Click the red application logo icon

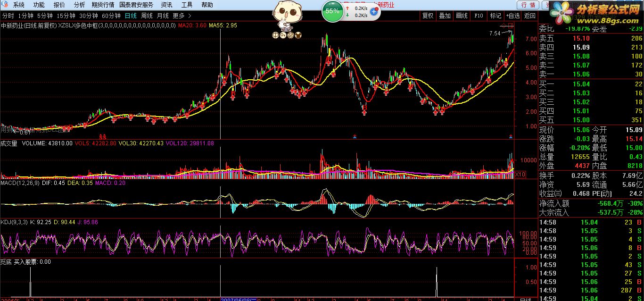[5, 5]
